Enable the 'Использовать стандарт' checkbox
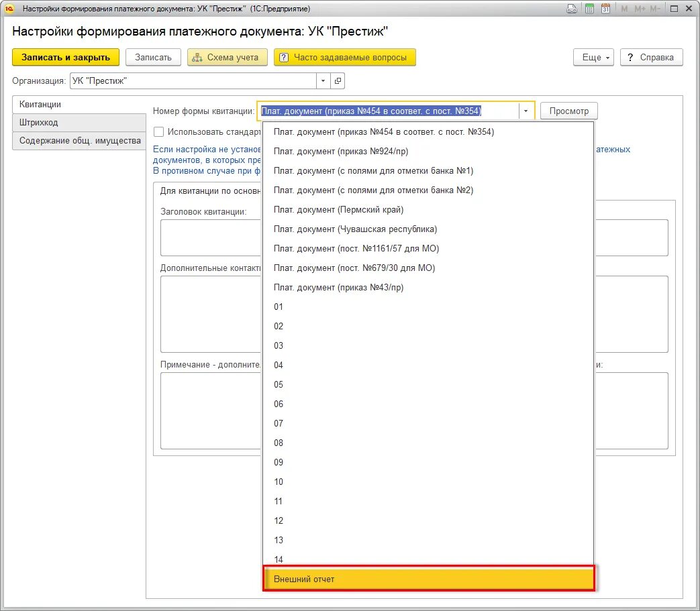Viewport: 700px width, 611px height. pos(158,132)
